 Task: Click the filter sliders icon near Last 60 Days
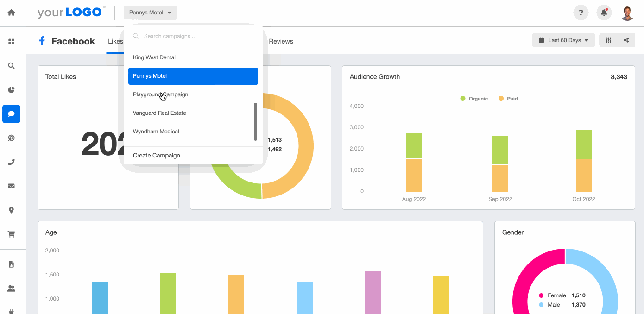pyautogui.click(x=608, y=40)
